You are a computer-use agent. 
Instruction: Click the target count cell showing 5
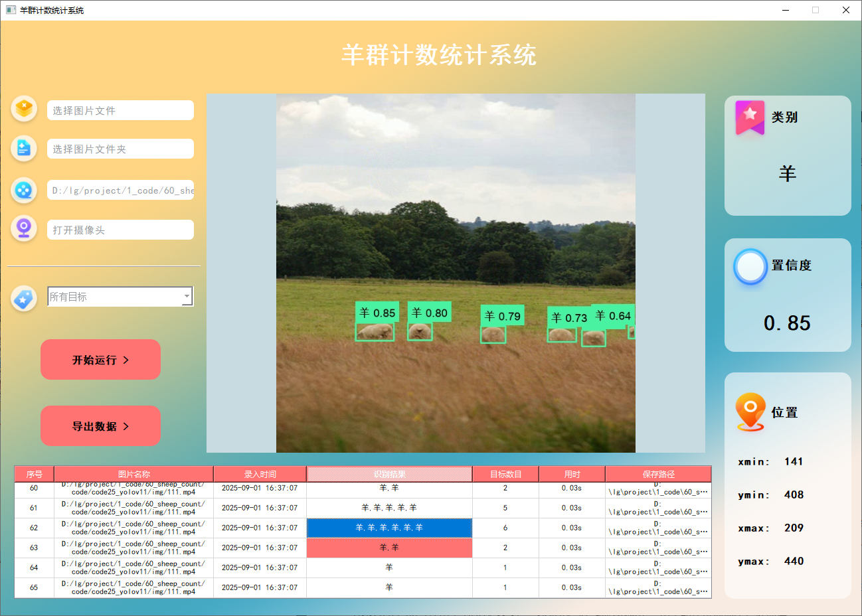505,508
